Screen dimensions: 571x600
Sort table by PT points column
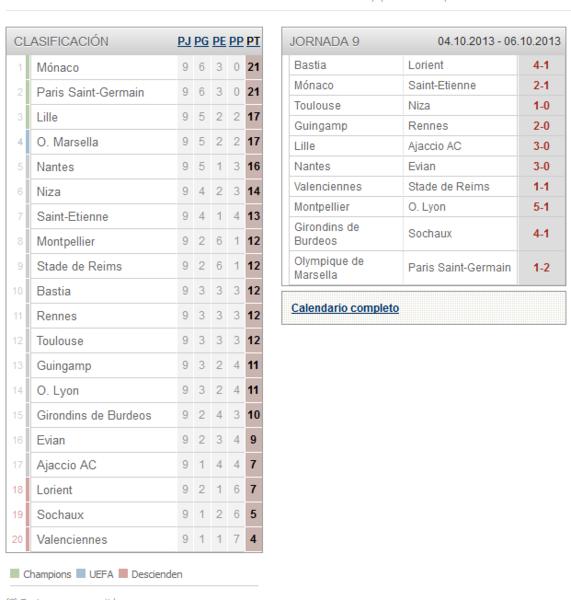pyautogui.click(x=253, y=41)
